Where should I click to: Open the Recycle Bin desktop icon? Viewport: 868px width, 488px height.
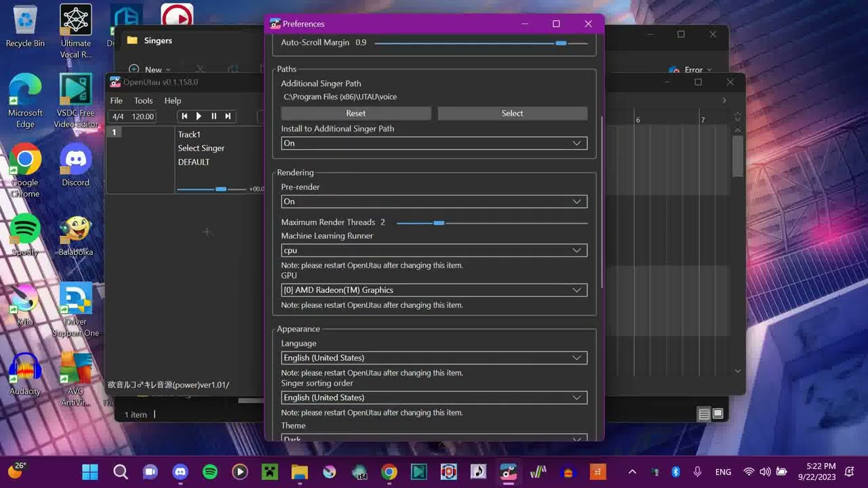(x=25, y=27)
